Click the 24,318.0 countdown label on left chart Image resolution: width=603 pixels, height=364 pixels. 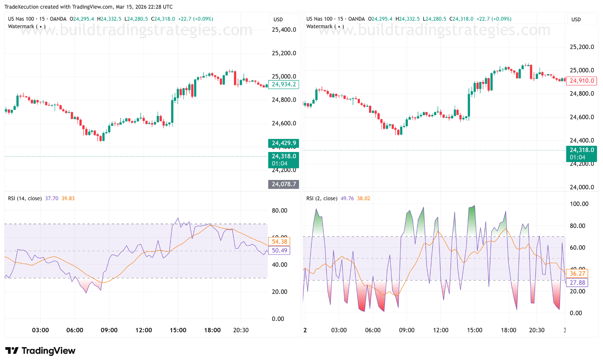click(x=284, y=160)
